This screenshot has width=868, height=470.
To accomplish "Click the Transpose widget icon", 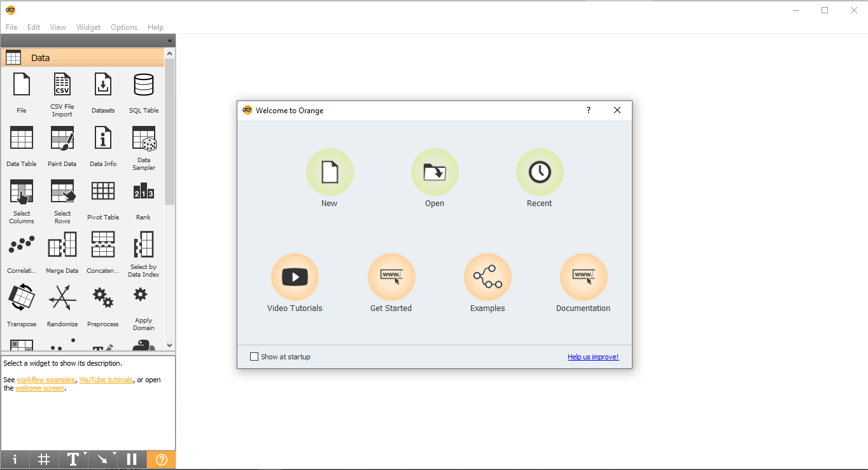I will 22,298.
